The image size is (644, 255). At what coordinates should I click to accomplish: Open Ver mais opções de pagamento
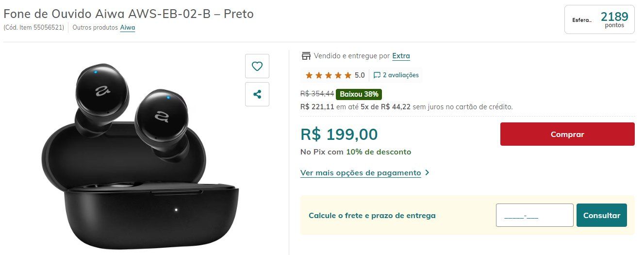[361, 172]
